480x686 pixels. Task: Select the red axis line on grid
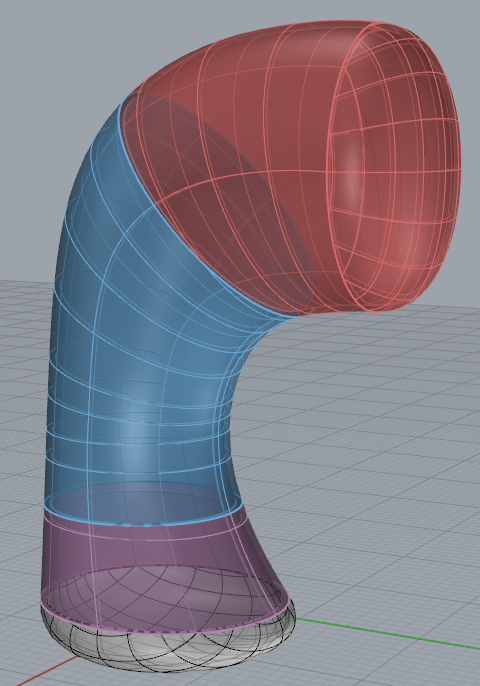point(46,670)
